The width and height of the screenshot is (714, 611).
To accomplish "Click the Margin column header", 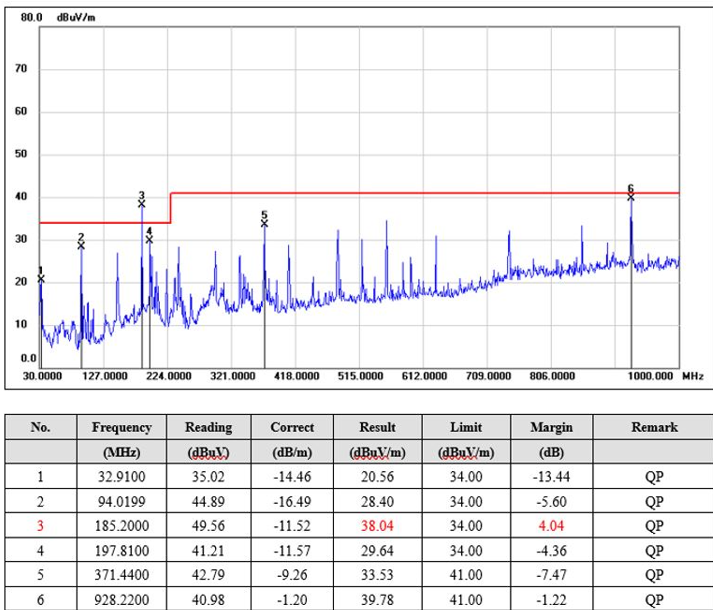I will (x=551, y=427).
